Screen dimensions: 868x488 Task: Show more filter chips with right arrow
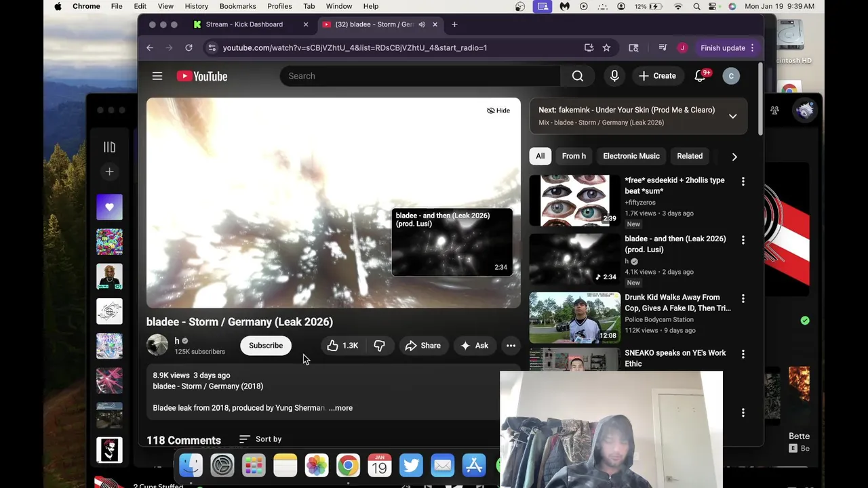pos(734,157)
